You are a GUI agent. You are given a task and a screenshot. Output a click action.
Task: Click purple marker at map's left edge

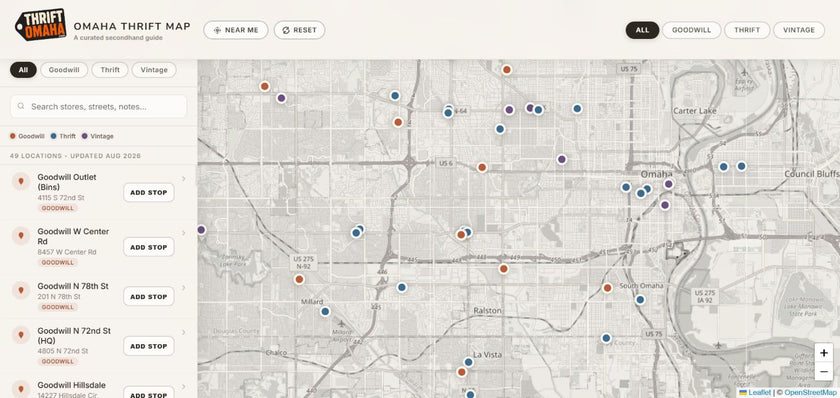201,230
